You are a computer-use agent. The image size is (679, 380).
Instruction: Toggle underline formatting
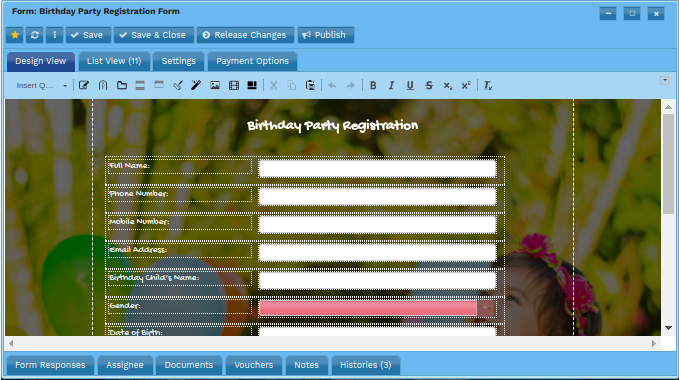(410, 86)
